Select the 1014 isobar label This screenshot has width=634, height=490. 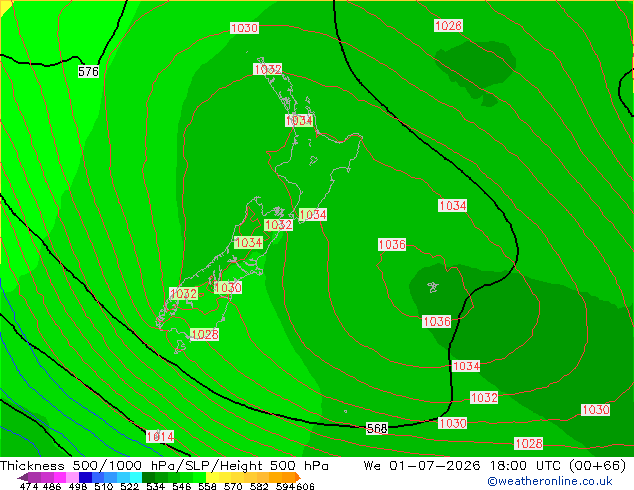[160, 436]
